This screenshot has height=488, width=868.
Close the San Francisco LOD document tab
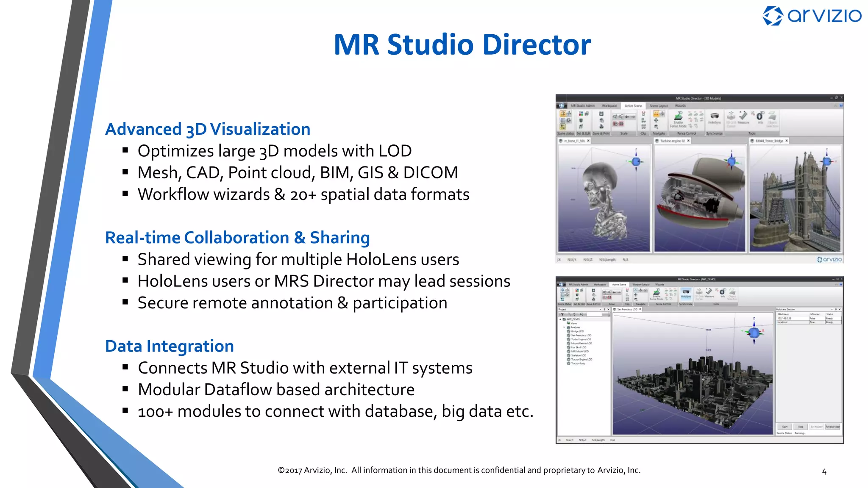tap(640, 309)
